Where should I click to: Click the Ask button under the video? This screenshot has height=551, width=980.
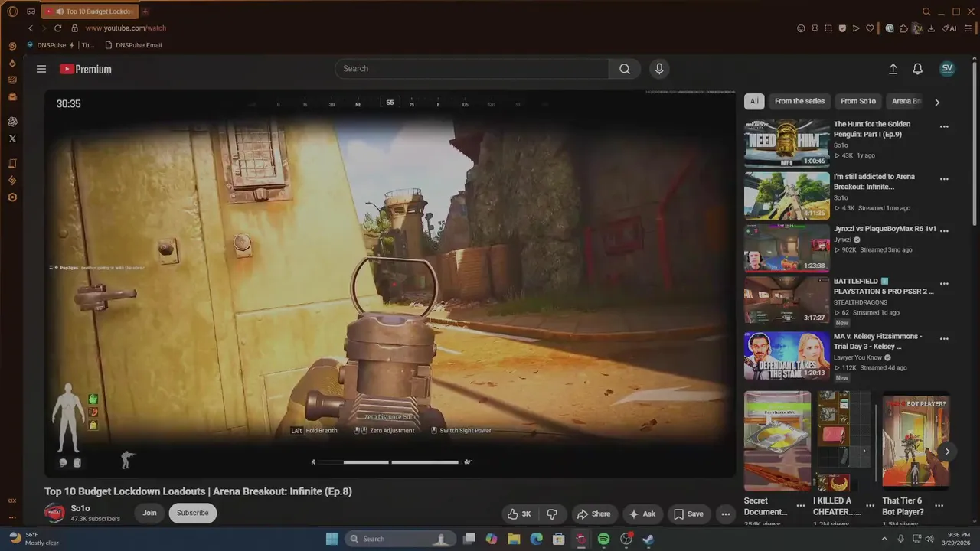click(642, 514)
